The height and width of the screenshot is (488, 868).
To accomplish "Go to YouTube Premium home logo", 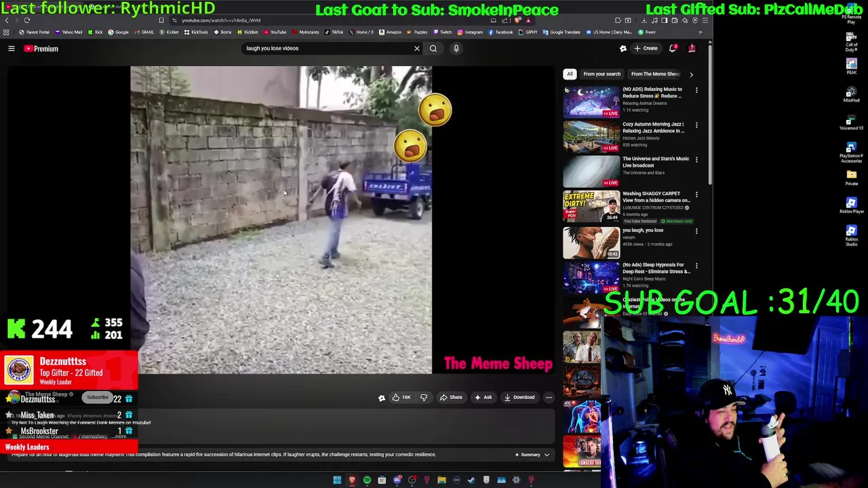I will tap(41, 49).
